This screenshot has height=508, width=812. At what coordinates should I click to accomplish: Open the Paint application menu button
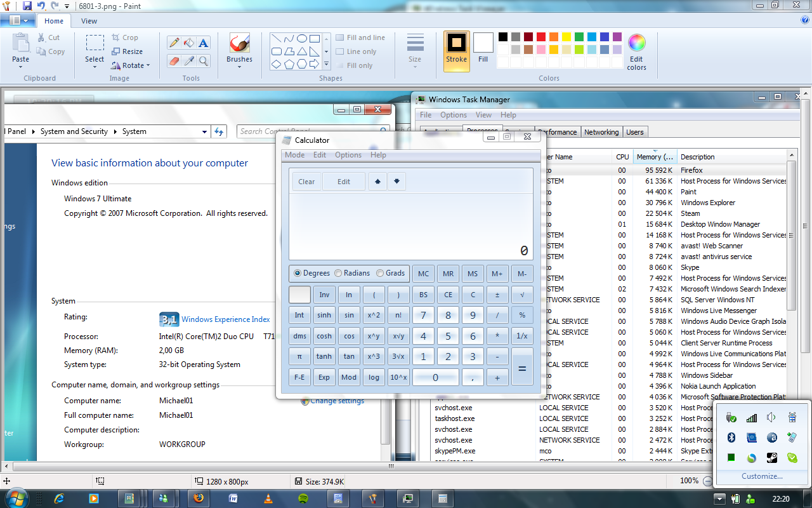click(18, 20)
